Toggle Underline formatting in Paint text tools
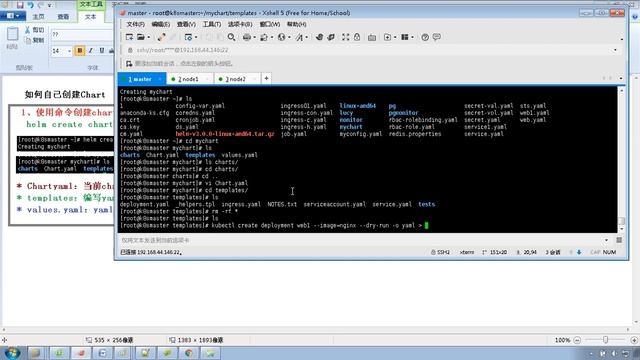The image size is (640, 360). 102,50
